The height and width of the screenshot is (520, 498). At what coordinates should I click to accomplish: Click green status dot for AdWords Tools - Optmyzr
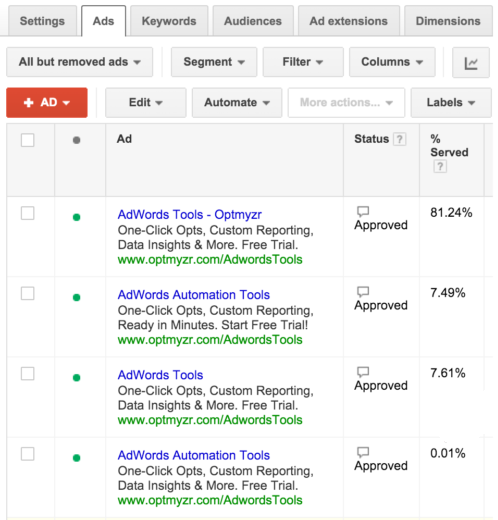click(x=76, y=217)
